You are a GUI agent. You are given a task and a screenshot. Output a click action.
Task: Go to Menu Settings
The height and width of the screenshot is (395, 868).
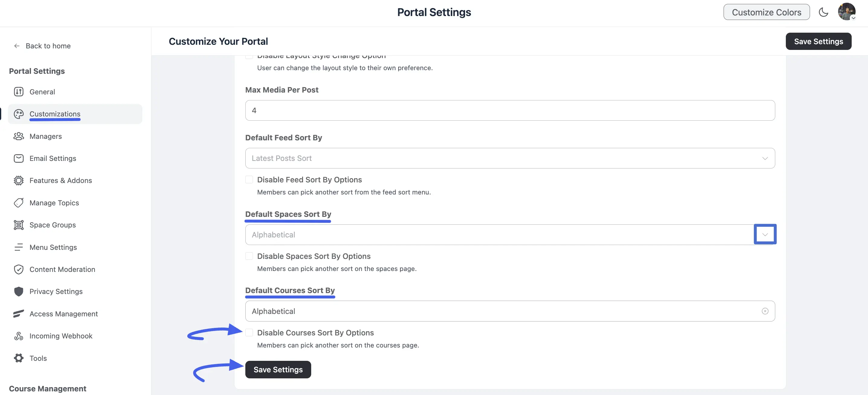click(75, 247)
